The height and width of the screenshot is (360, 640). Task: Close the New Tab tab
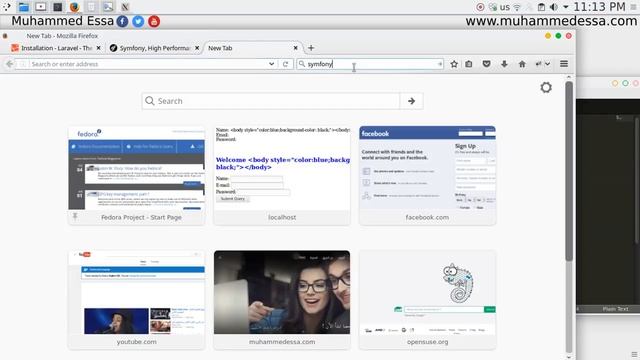[x=296, y=48]
